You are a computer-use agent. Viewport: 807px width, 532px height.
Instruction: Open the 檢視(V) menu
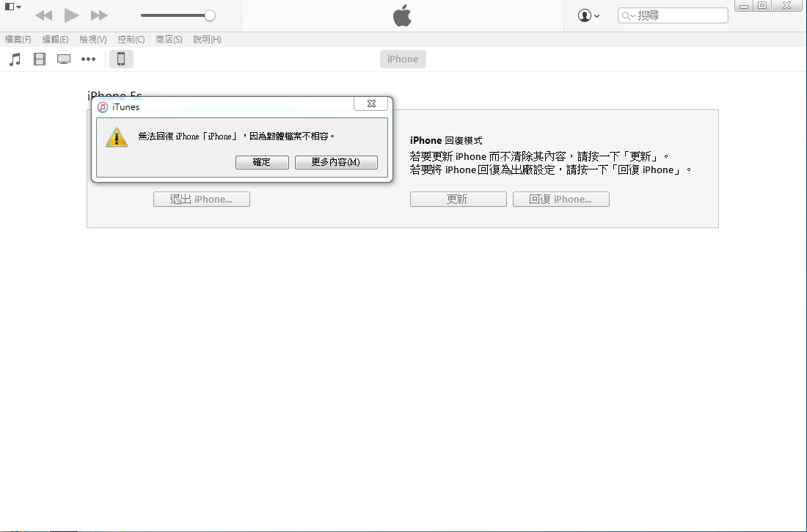93,39
